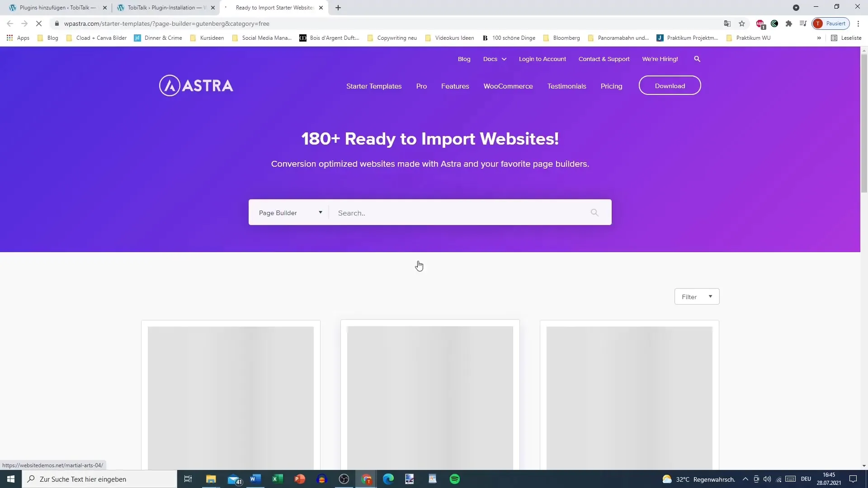This screenshot has width=868, height=488.
Task: Open PowerPoint from the taskbar
Action: point(300,479)
